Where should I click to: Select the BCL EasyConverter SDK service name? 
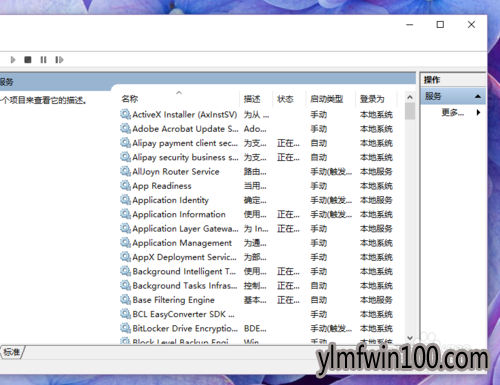(183, 314)
